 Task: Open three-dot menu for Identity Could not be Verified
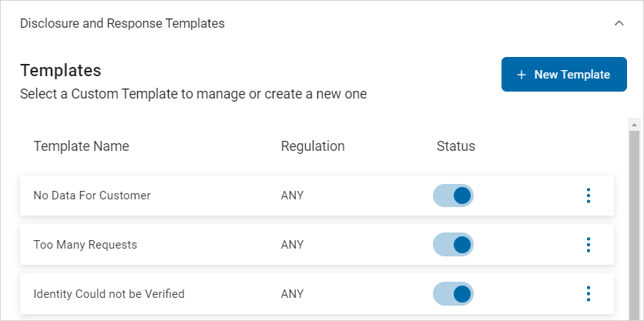pos(589,294)
